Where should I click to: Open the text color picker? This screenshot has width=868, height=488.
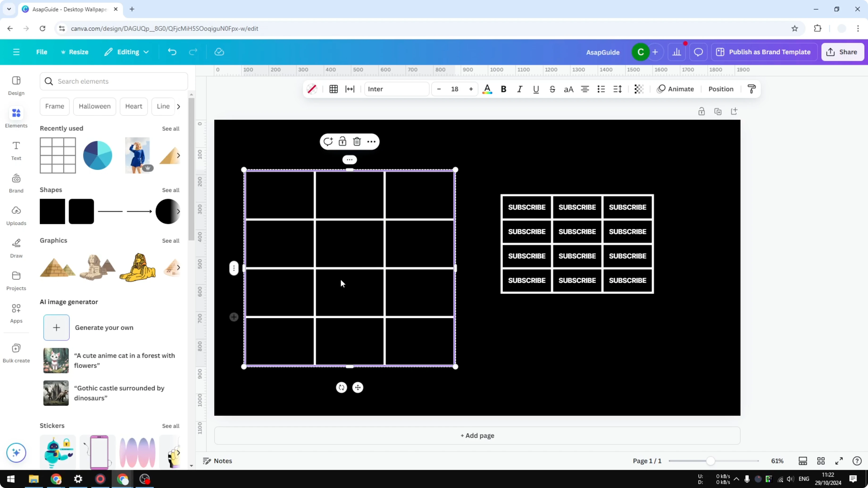click(x=487, y=89)
